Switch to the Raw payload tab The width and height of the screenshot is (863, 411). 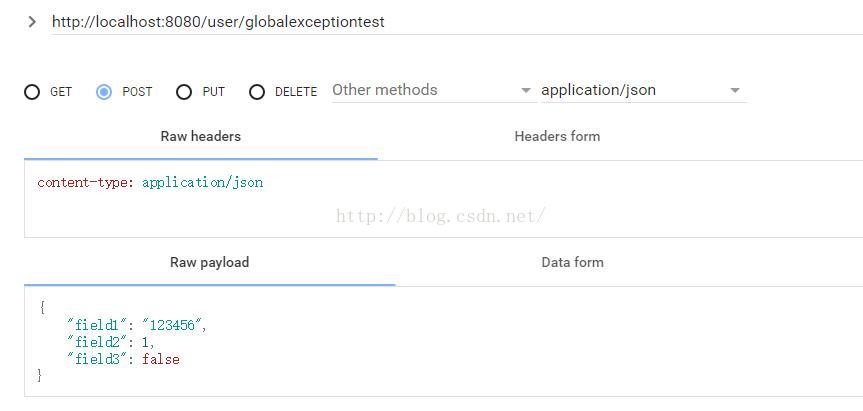click(x=210, y=262)
